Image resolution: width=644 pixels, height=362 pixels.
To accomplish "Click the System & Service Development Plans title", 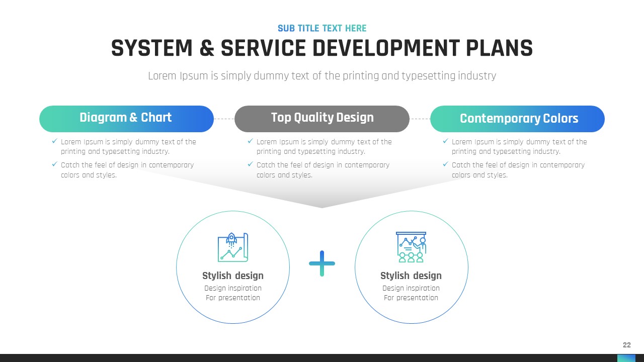I will [x=322, y=49].
